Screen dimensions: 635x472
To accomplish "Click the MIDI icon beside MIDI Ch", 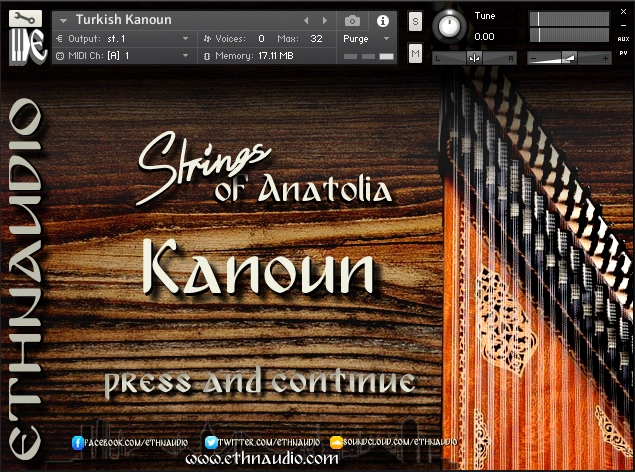I will [x=60, y=56].
